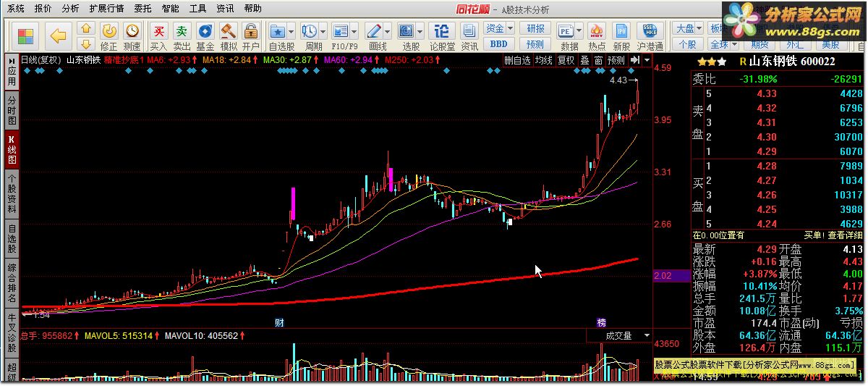Click the three-star rating beside 山东钢铁
868x386 pixels.
[712, 62]
